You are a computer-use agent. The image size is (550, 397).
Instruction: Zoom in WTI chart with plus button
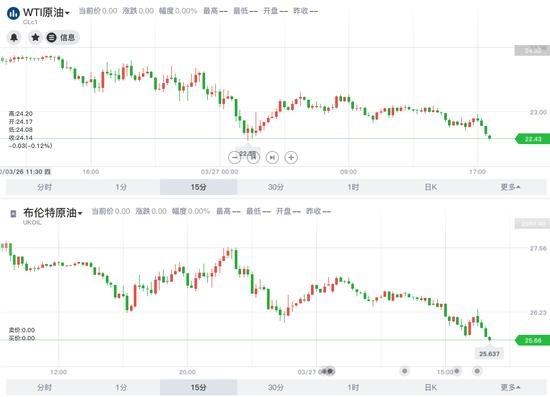pos(291,157)
